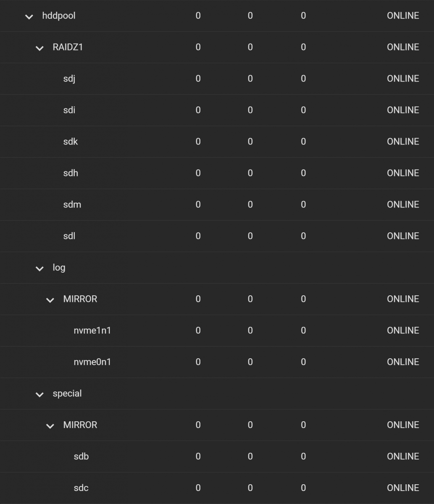Collapse the special section chevron

[x=39, y=395]
